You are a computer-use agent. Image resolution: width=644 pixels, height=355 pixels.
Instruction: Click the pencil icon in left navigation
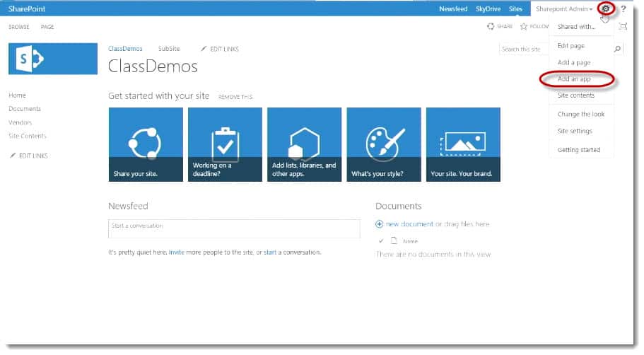(13, 156)
